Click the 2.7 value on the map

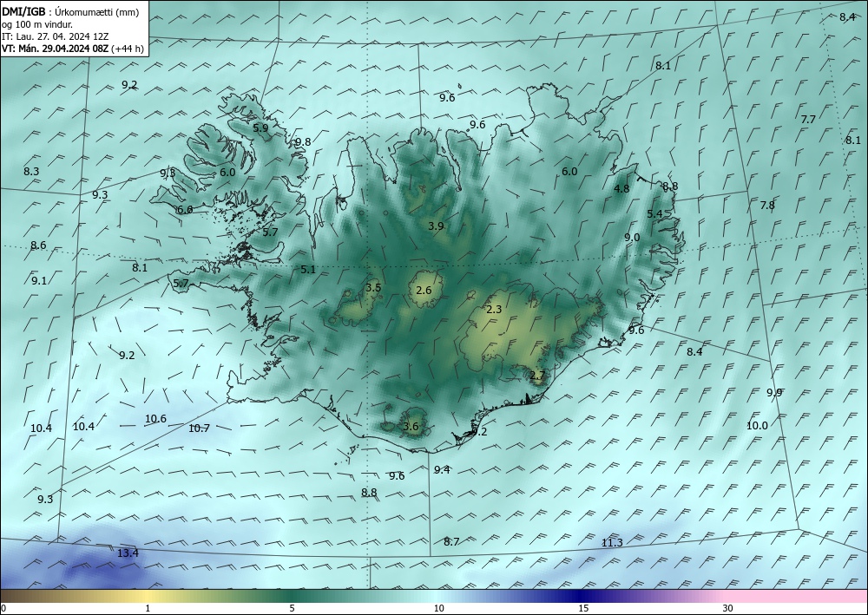tap(537, 375)
